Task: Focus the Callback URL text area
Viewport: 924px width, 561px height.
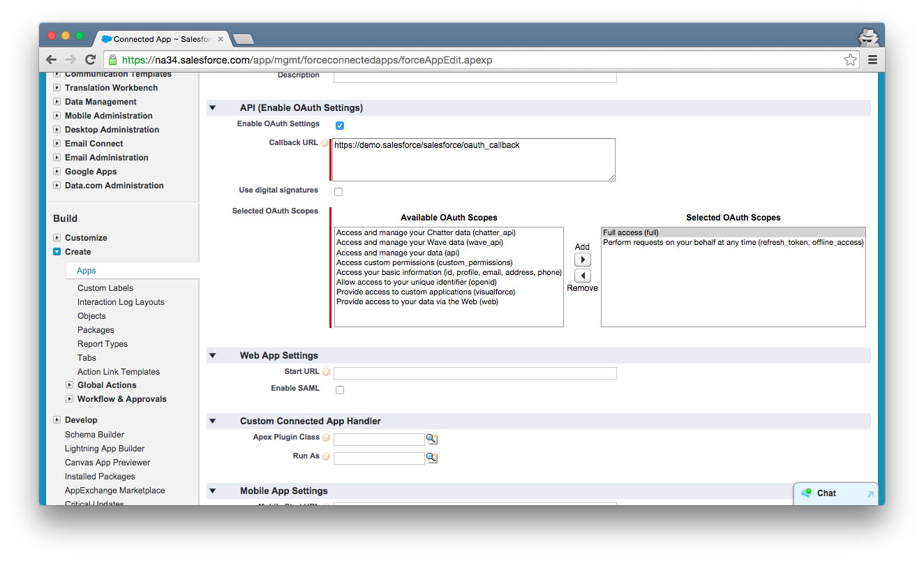Action: 474,160
